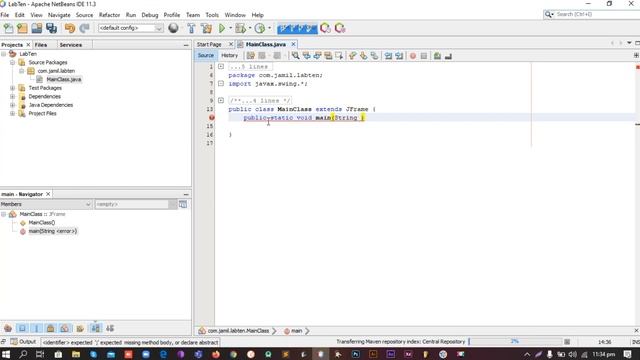Image resolution: width=640 pixels, height=360 pixels.
Task: Open the Source menu
Action: click(x=84, y=15)
